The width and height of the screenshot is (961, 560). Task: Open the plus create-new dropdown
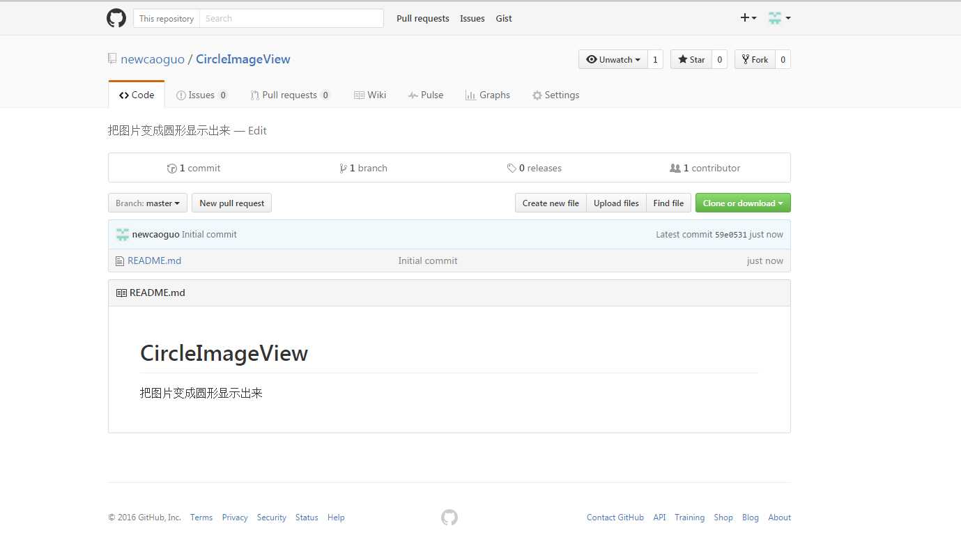pyautogui.click(x=748, y=18)
